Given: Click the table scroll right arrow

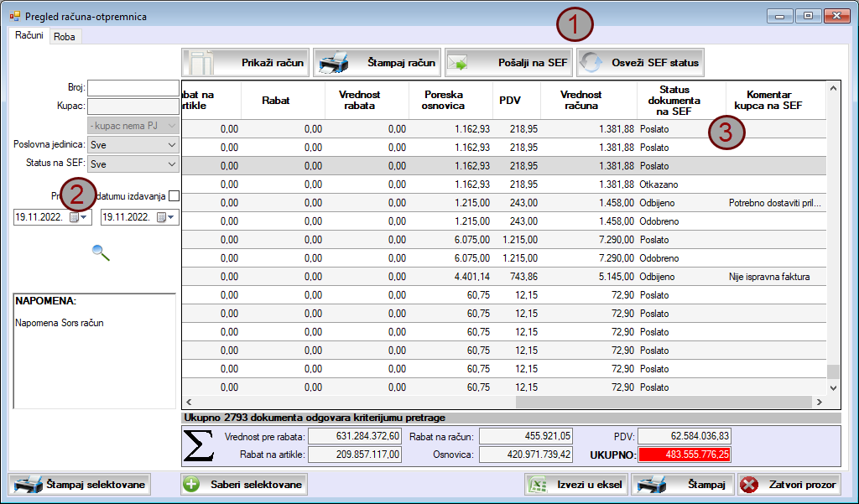Looking at the screenshot, I should (x=820, y=402).
